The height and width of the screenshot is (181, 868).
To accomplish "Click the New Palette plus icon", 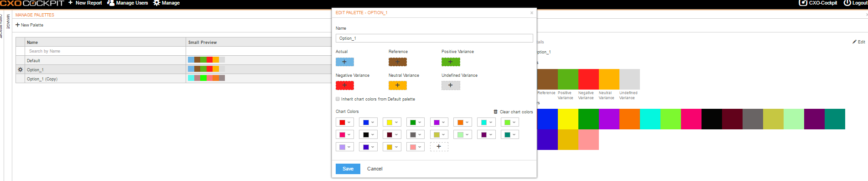I will pyautogui.click(x=18, y=25).
